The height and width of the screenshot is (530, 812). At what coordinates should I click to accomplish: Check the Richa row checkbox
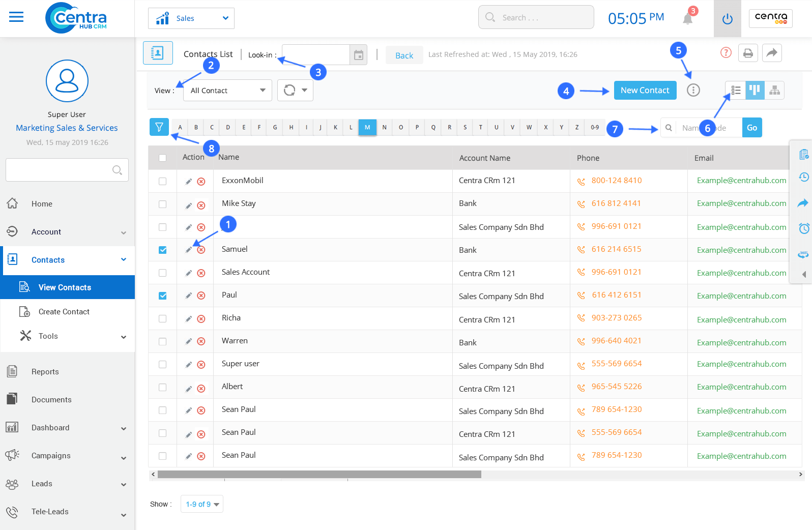[163, 318]
